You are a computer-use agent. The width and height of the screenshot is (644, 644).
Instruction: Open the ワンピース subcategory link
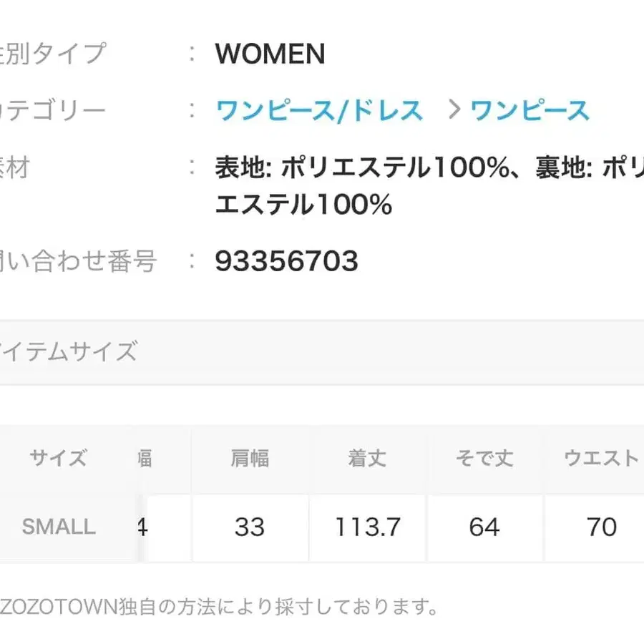(x=530, y=109)
